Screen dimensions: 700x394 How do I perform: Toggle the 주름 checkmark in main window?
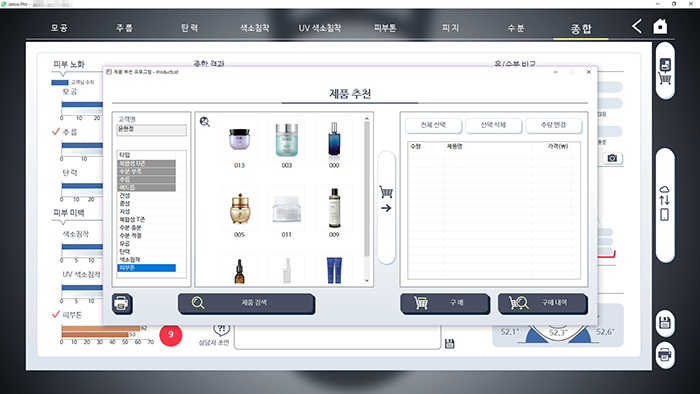(56, 132)
